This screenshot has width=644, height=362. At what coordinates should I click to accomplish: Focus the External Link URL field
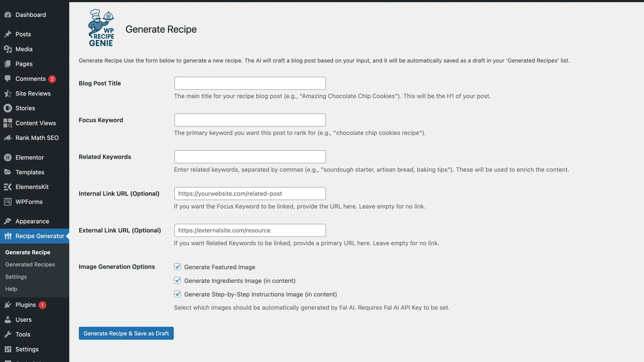point(250,230)
